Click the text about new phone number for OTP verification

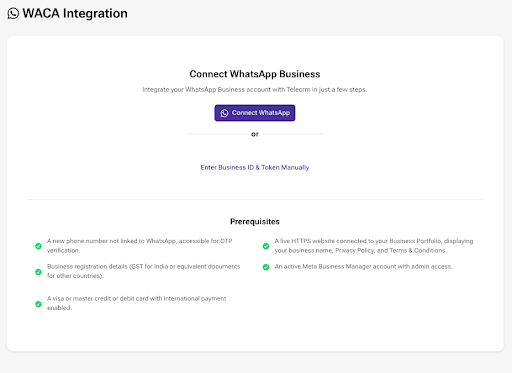point(140,246)
